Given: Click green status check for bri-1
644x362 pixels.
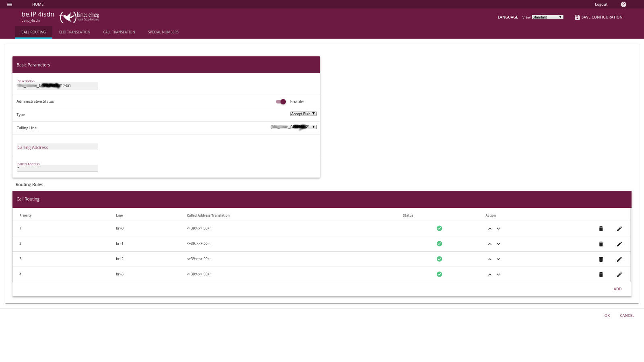Looking at the screenshot, I should tap(440, 244).
